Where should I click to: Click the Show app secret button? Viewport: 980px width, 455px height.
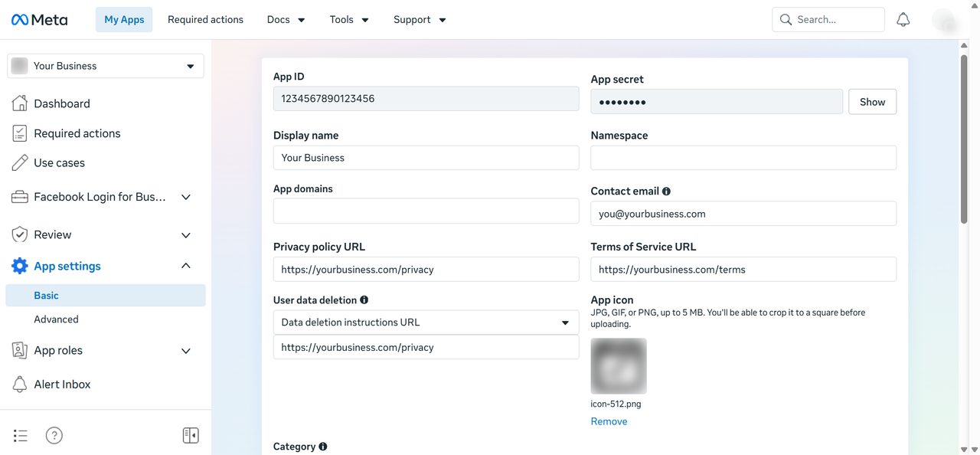[x=872, y=102]
